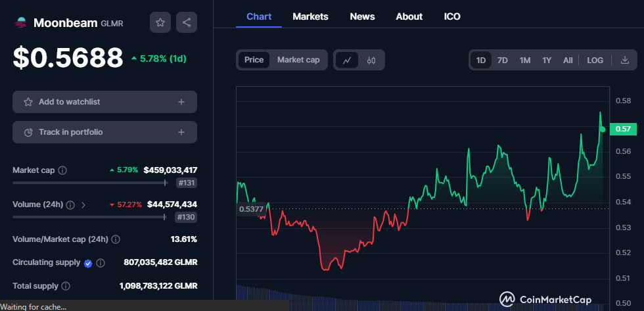This screenshot has height=311, width=644.
Task: Click the Moonbeam coin name heading
Action: [66, 22]
